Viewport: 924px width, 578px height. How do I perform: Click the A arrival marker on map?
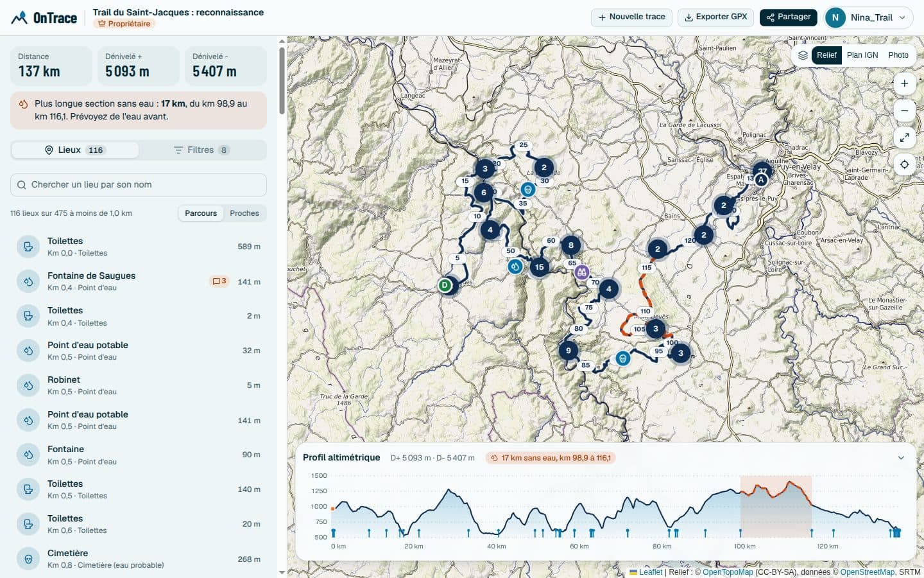(x=761, y=180)
